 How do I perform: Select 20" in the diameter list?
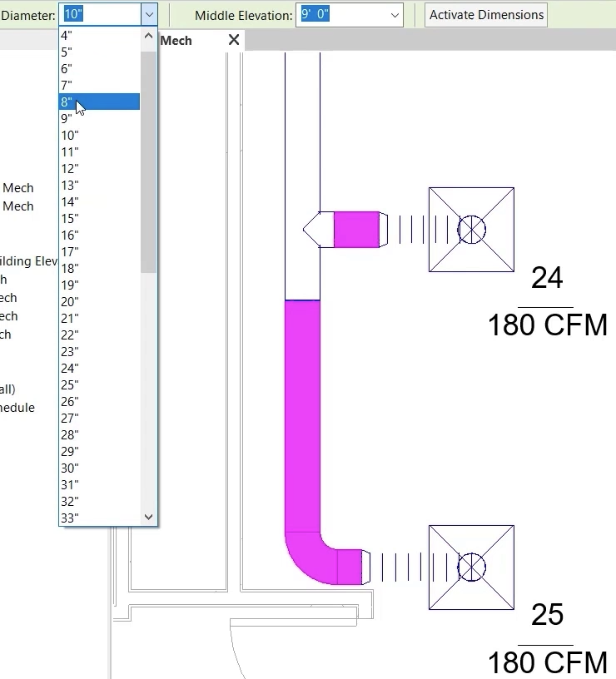99,301
